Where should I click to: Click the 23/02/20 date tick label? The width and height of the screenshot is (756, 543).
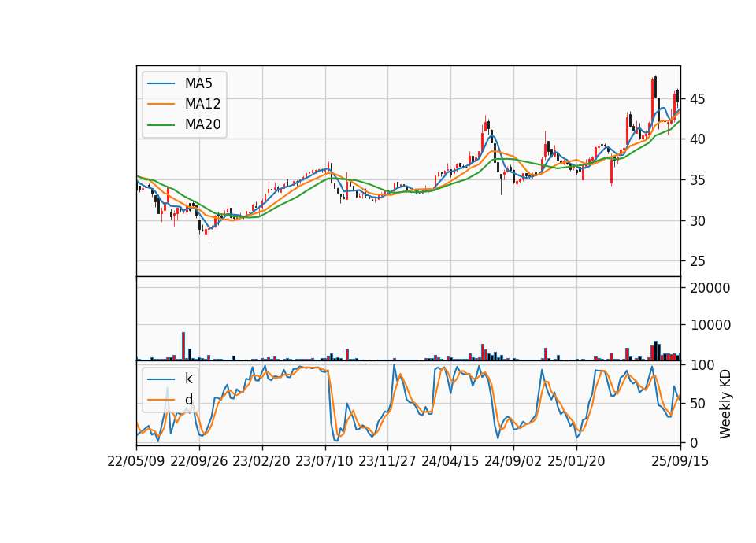pyautogui.click(x=261, y=461)
